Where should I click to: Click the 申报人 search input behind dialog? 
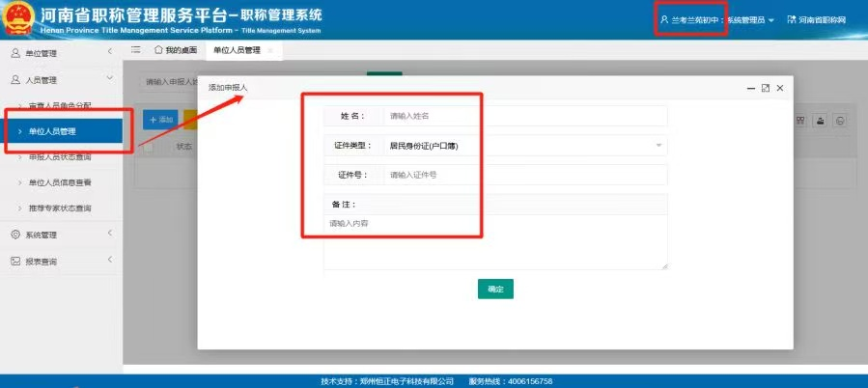tap(168, 82)
